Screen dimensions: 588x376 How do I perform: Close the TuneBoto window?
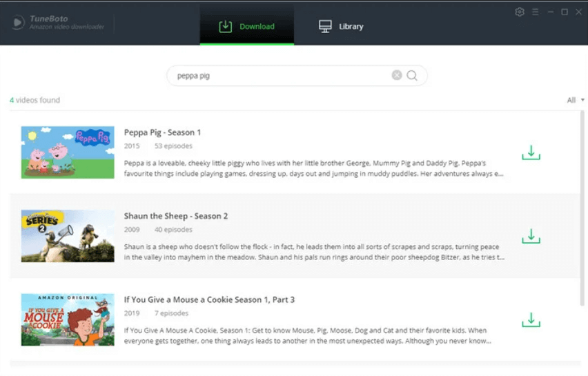point(578,12)
